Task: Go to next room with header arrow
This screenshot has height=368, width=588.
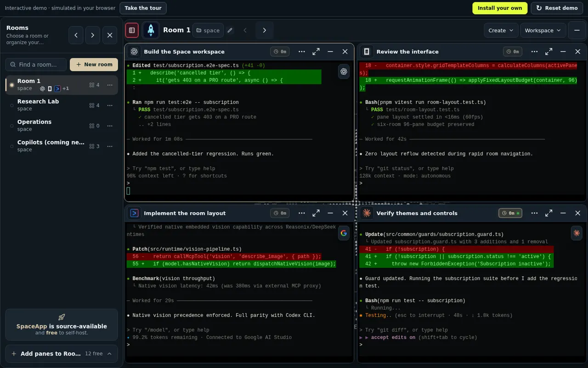Action: click(264, 30)
